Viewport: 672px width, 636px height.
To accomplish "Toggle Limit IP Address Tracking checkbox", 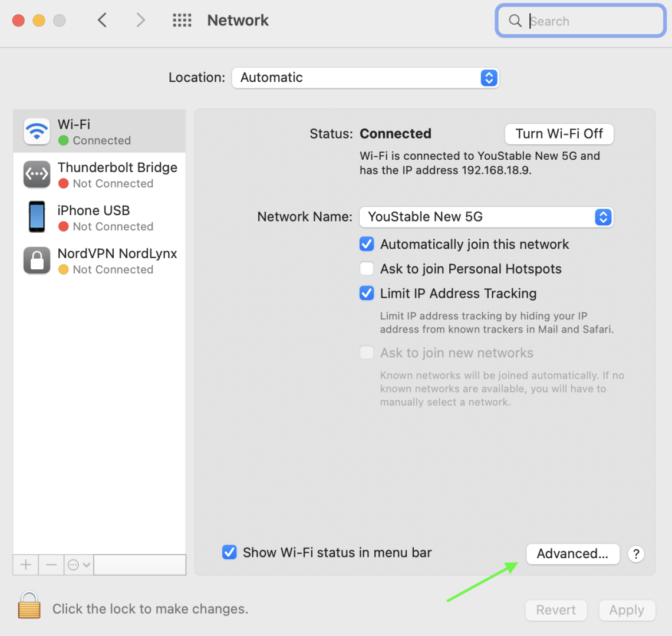I will click(x=367, y=293).
